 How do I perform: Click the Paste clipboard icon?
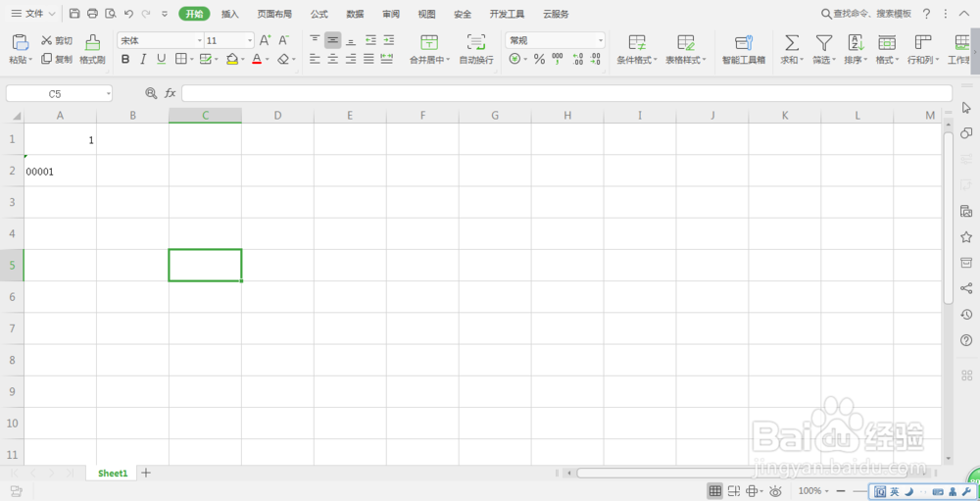21,42
